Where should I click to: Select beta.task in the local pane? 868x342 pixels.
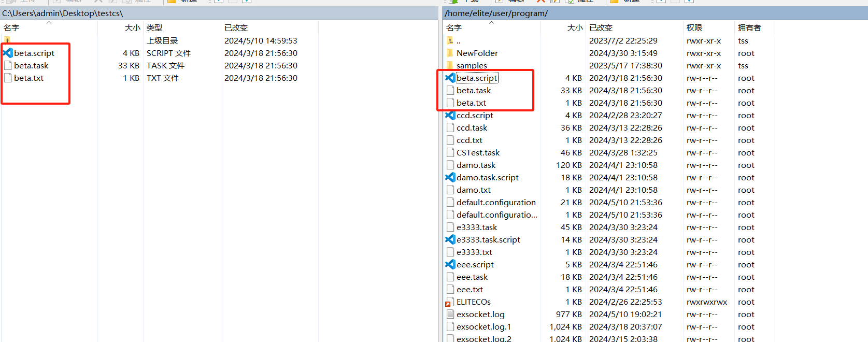pos(31,66)
